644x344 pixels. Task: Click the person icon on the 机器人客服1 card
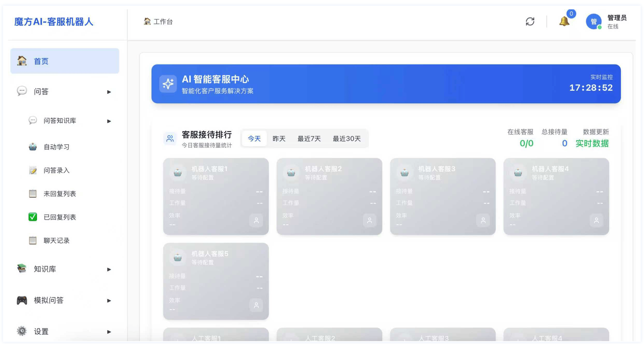[x=256, y=220]
